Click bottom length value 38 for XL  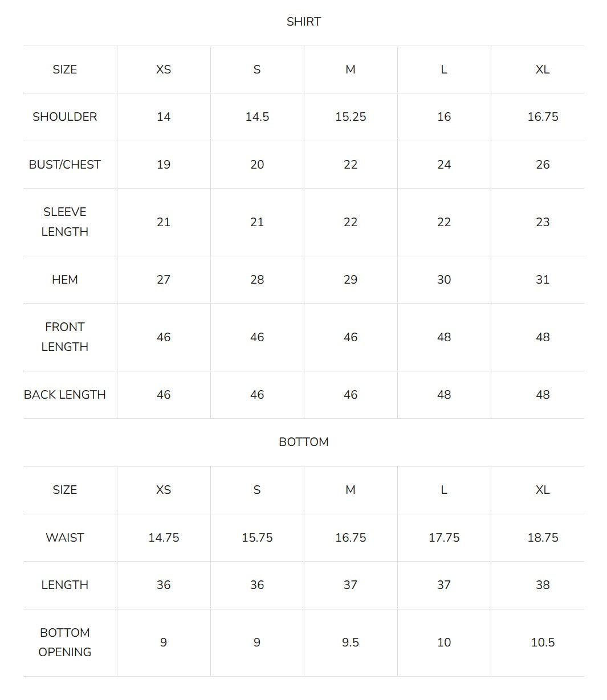pos(543,585)
